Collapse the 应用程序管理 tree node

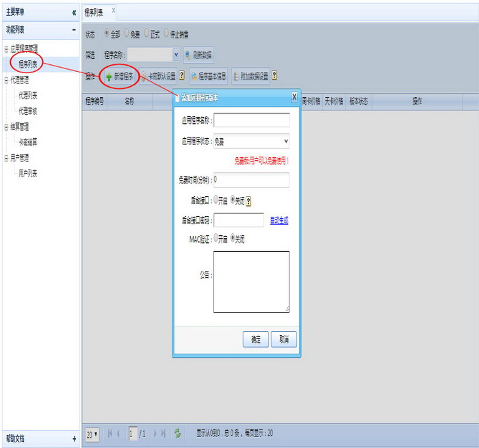6,49
